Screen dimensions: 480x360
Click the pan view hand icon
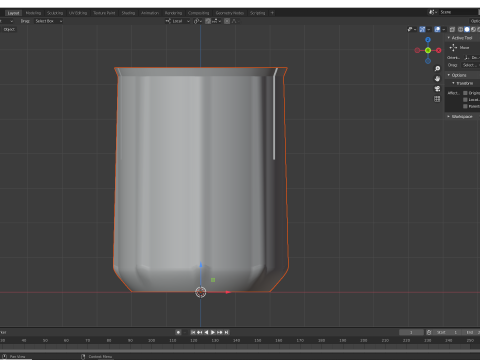pyautogui.click(x=437, y=79)
